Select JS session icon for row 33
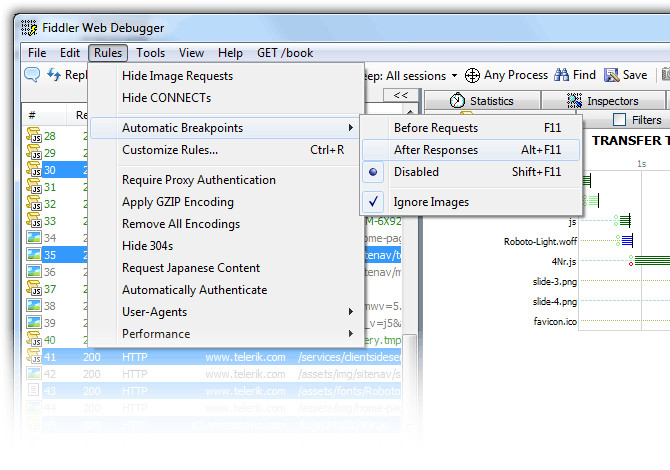This screenshot has height=470, width=670. tap(34, 221)
